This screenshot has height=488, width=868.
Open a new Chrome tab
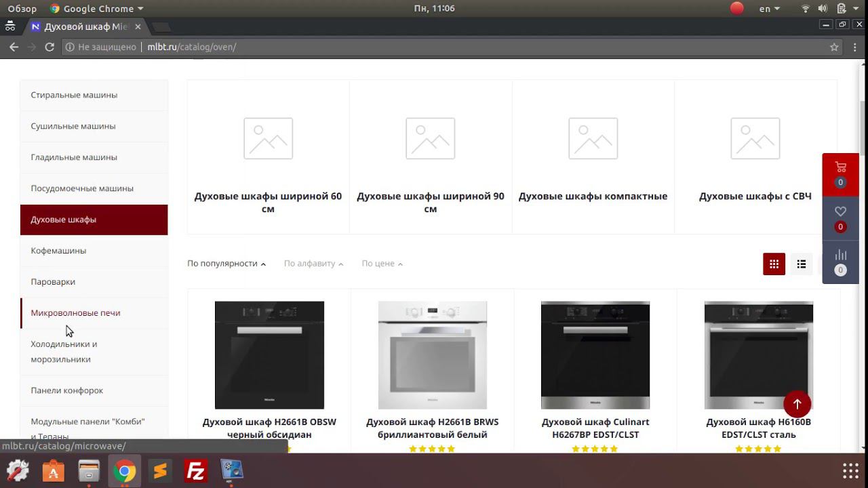pyautogui.click(x=161, y=27)
